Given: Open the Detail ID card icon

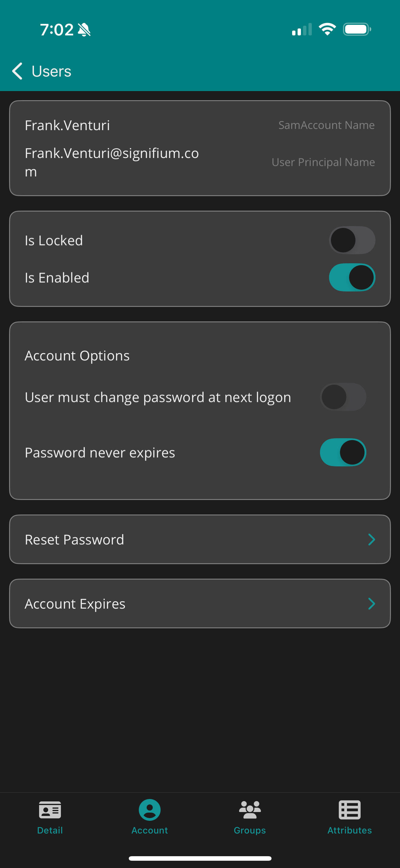Looking at the screenshot, I should tap(50, 810).
